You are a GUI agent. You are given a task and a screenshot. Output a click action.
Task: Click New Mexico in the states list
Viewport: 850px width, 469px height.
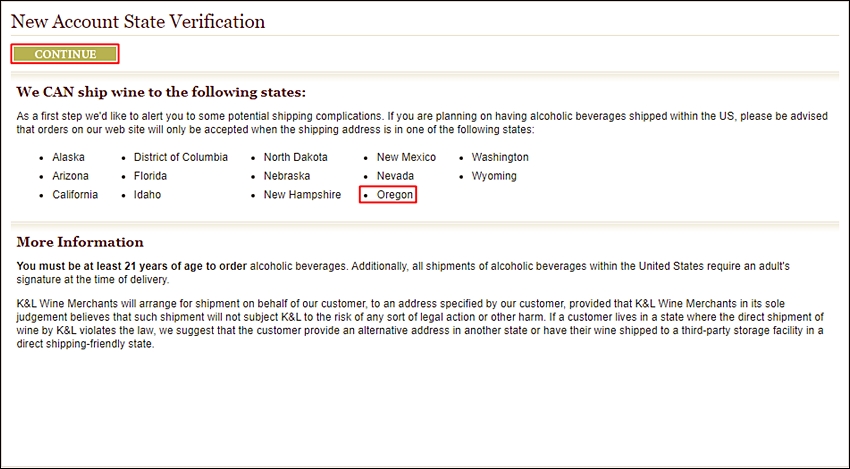(406, 157)
